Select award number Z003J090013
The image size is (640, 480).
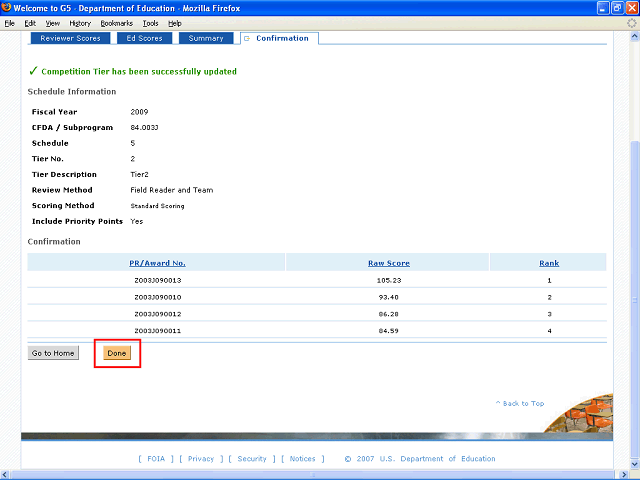click(x=158, y=280)
